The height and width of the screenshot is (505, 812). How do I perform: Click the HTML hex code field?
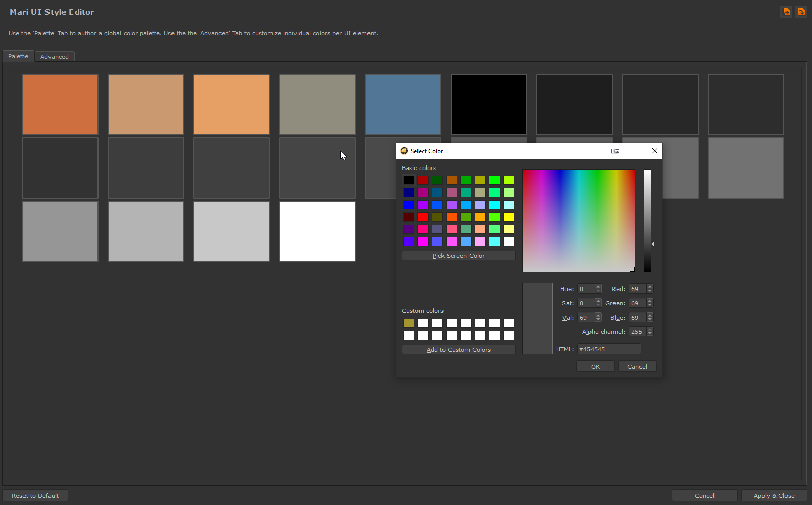tap(608, 349)
